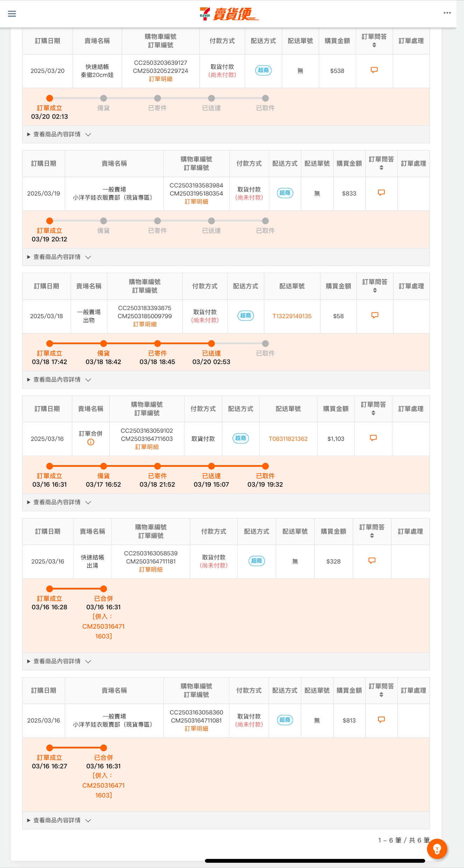Open order Q&A for the $833 order
The height and width of the screenshot is (868, 464).
[381, 193]
